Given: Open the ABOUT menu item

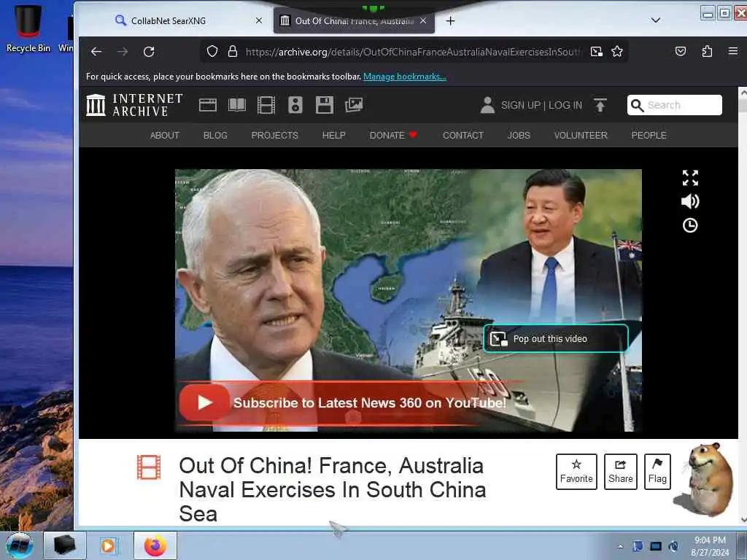Looking at the screenshot, I should point(165,135).
